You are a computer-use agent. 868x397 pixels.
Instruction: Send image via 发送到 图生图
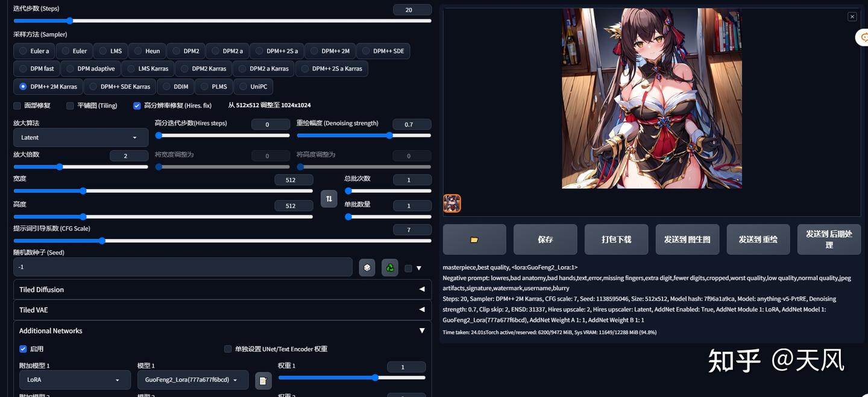pyautogui.click(x=687, y=240)
